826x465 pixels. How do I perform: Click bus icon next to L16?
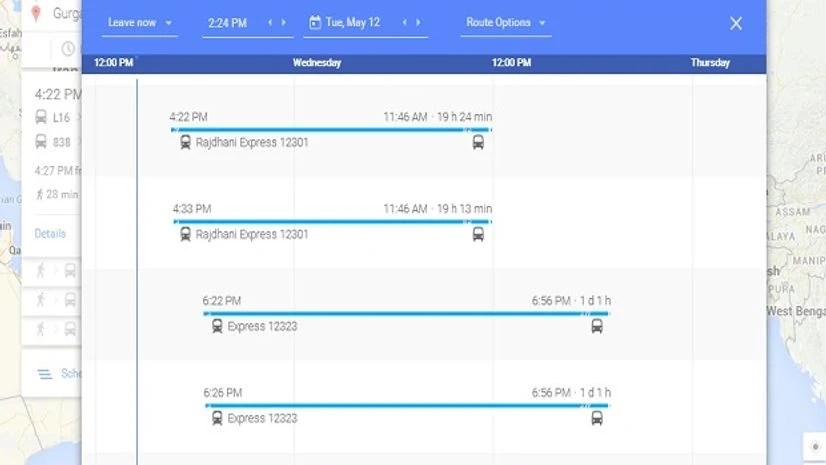coord(41,117)
